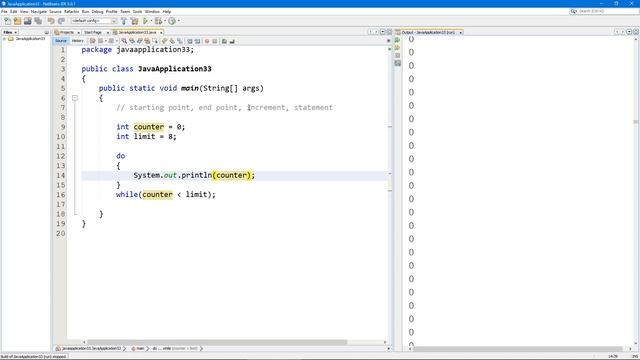Click the JavaApplication33 class name in code

point(174,69)
